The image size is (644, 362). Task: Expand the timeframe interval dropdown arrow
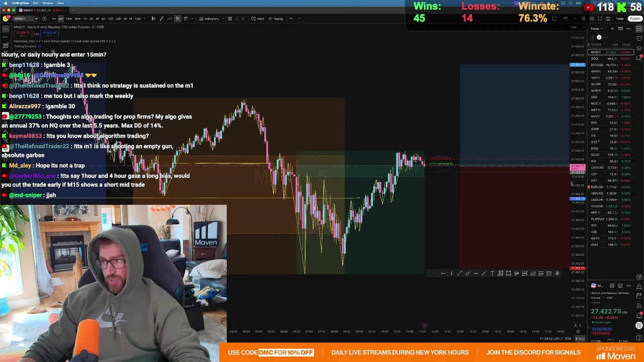coord(144,19)
